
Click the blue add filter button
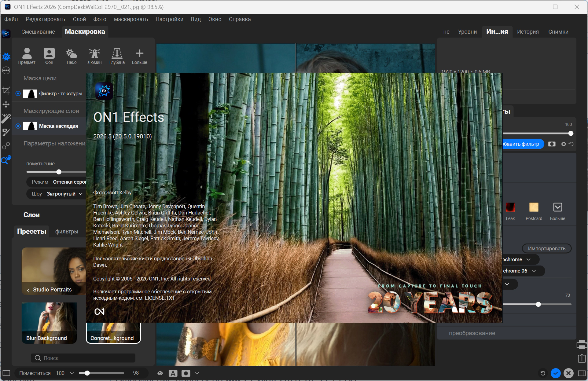coord(523,144)
